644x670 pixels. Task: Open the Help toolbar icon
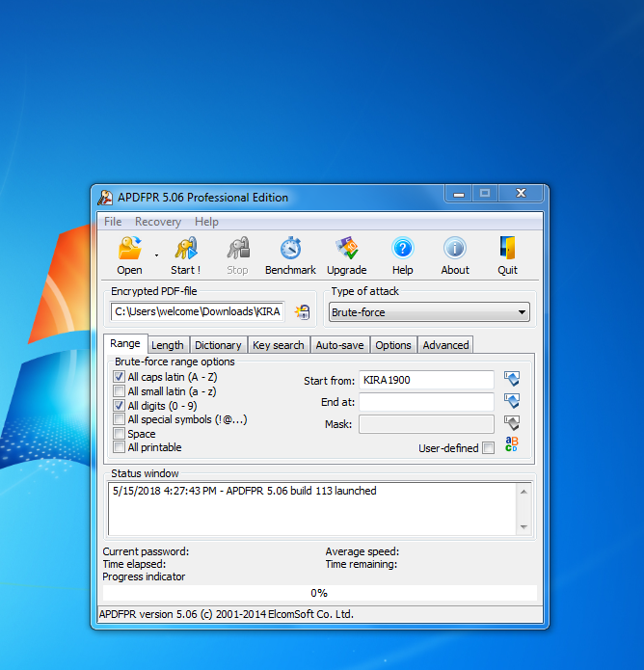pos(403,255)
